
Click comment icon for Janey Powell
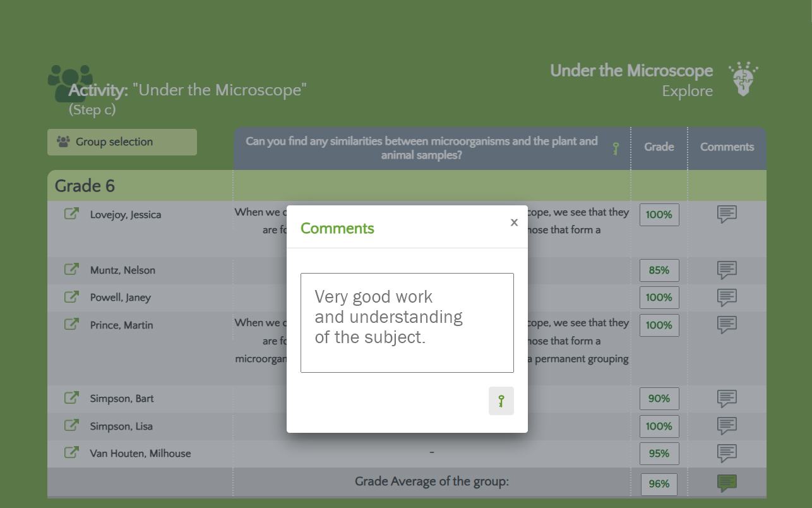pos(727,297)
